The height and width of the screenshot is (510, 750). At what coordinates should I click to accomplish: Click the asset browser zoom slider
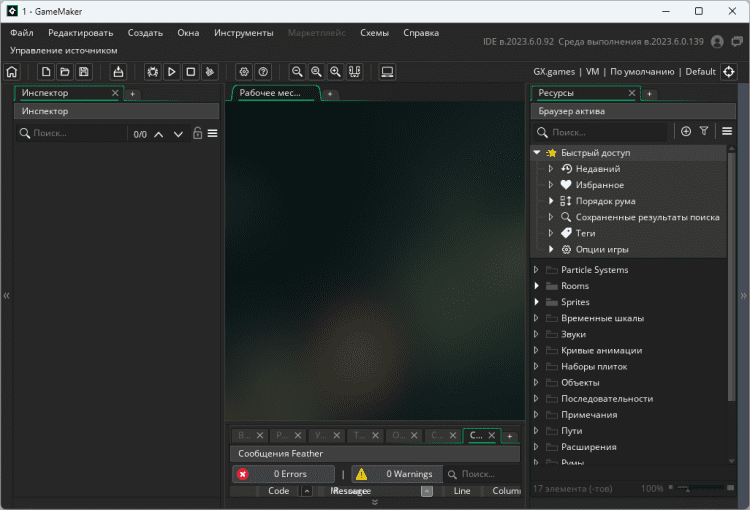pyautogui.click(x=700, y=488)
